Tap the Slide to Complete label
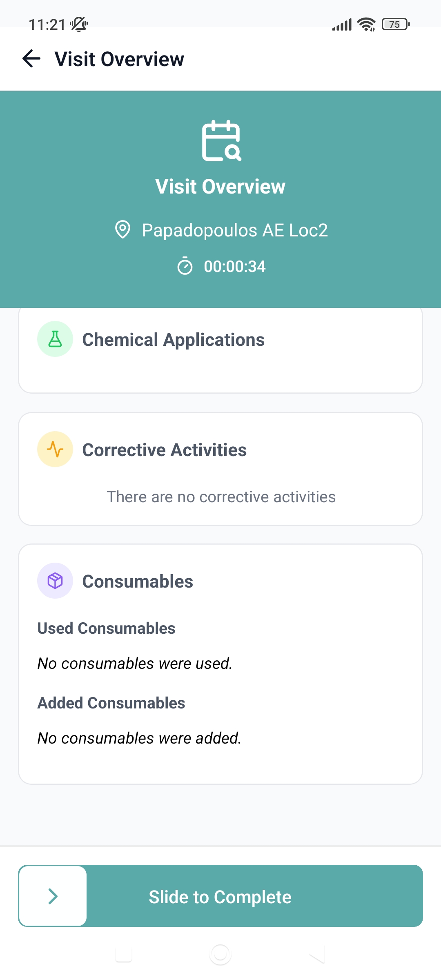 pyautogui.click(x=220, y=897)
